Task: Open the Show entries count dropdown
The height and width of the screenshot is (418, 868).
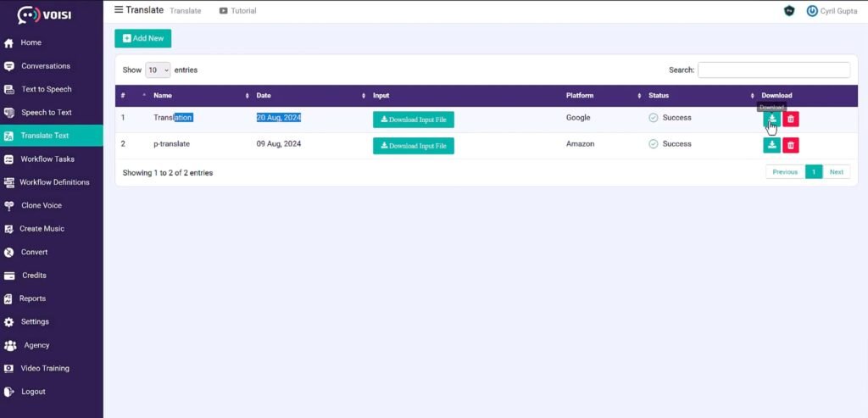Action: point(158,70)
